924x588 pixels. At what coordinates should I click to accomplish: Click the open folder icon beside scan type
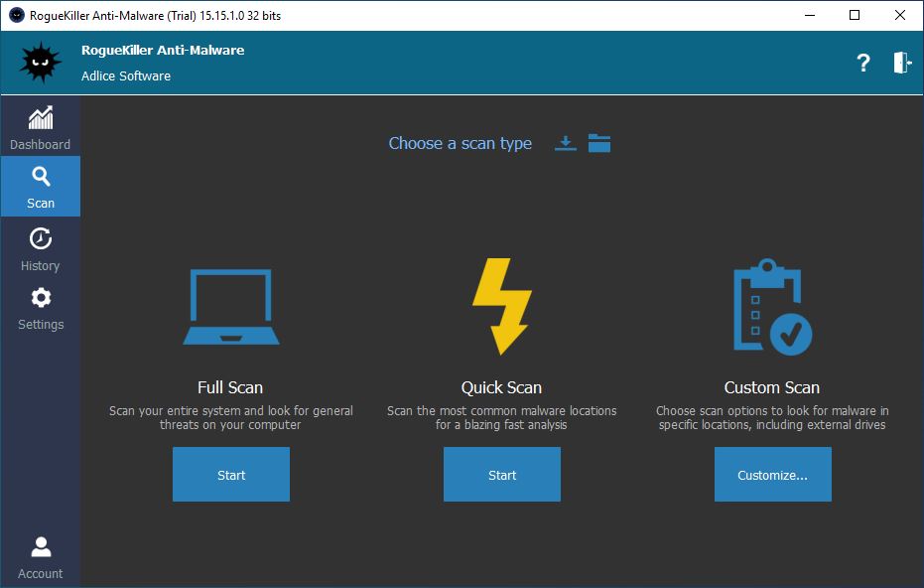[x=599, y=143]
